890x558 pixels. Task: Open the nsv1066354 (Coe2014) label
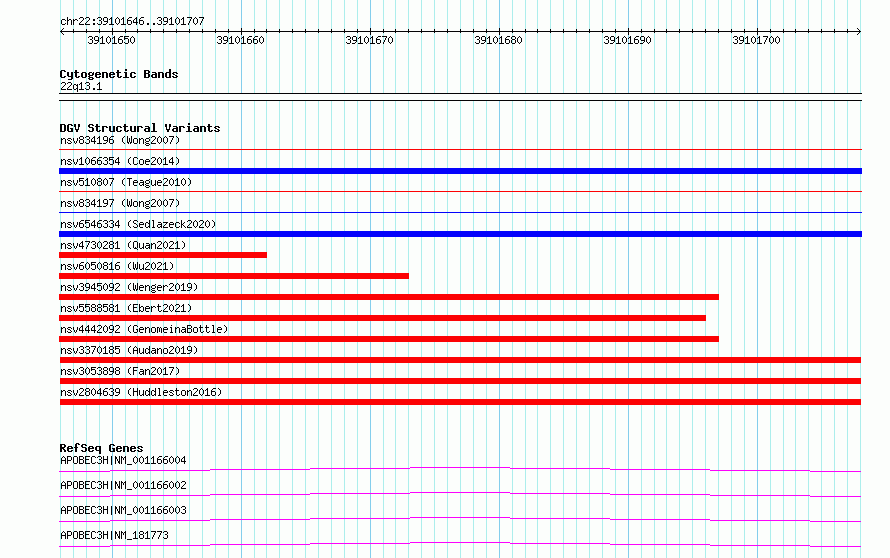120,161
